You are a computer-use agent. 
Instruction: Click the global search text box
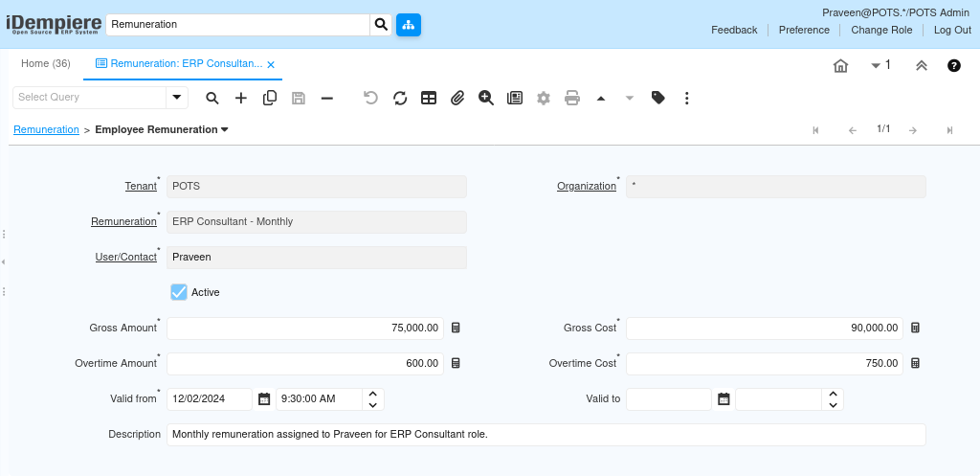pos(238,25)
